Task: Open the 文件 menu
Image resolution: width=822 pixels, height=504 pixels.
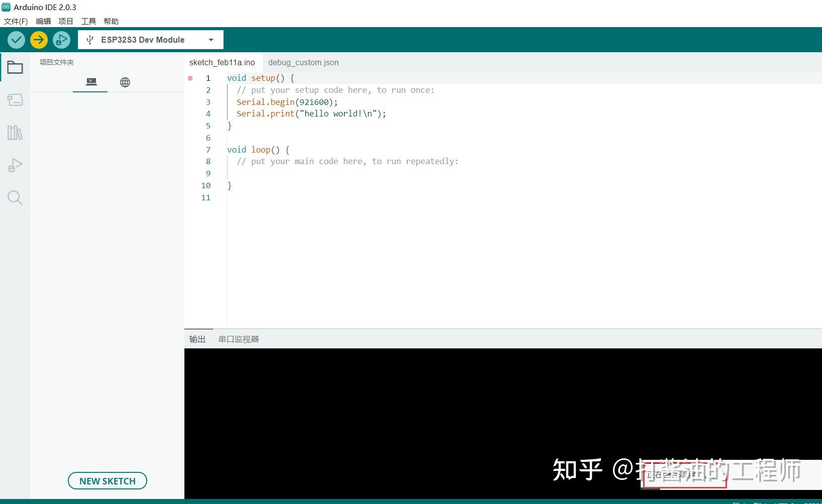Action: 15,21
